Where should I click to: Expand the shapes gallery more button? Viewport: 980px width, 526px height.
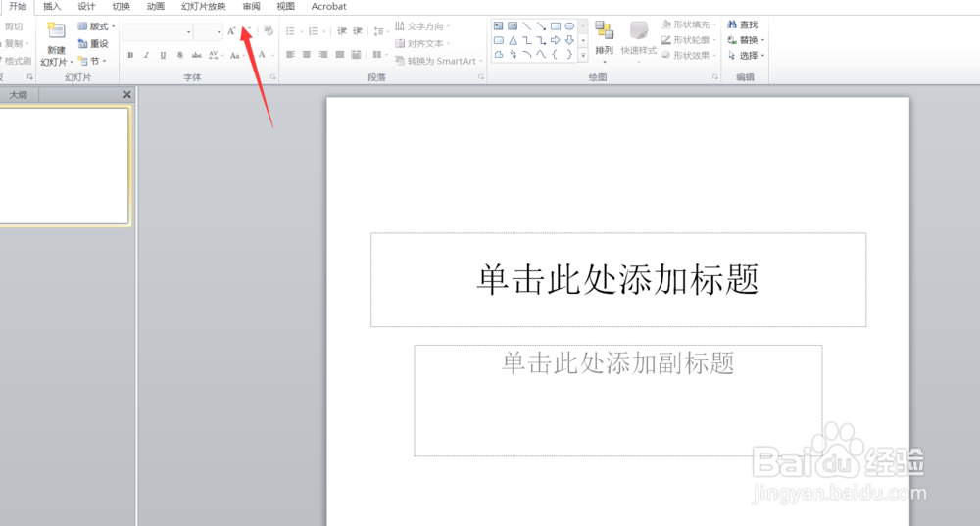coord(583,55)
